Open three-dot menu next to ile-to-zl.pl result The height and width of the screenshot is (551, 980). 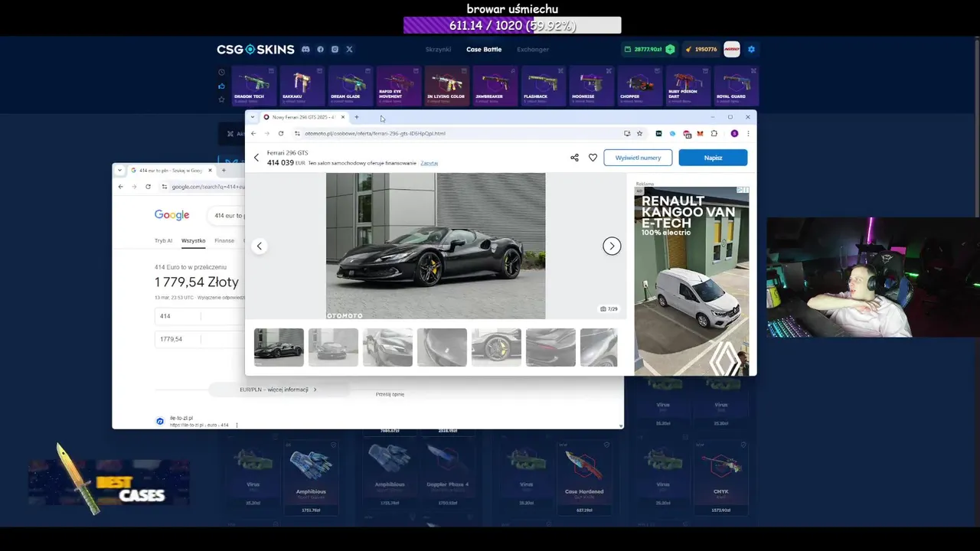(237, 425)
